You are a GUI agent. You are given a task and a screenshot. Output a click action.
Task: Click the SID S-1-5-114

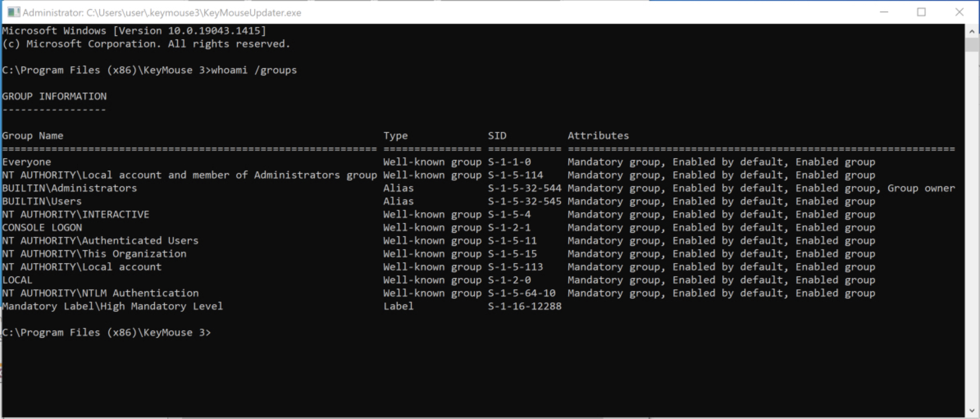[x=515, y=175]
